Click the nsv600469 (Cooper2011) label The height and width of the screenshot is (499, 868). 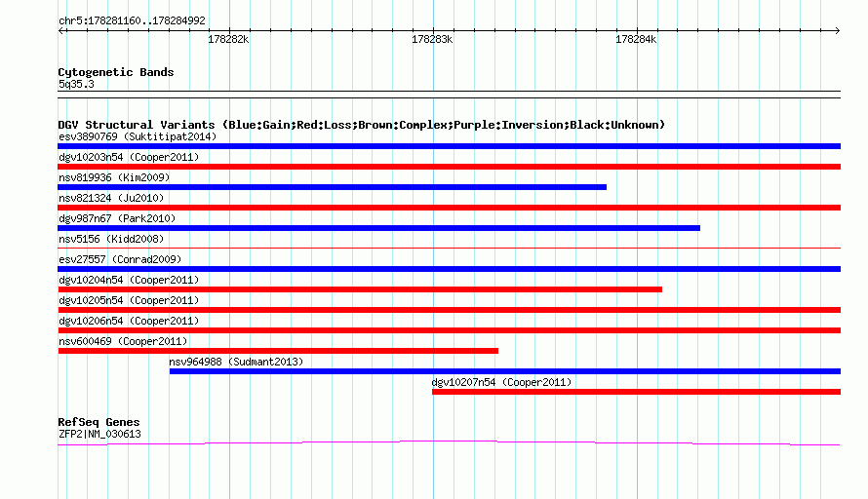click(x=123, y=341)
